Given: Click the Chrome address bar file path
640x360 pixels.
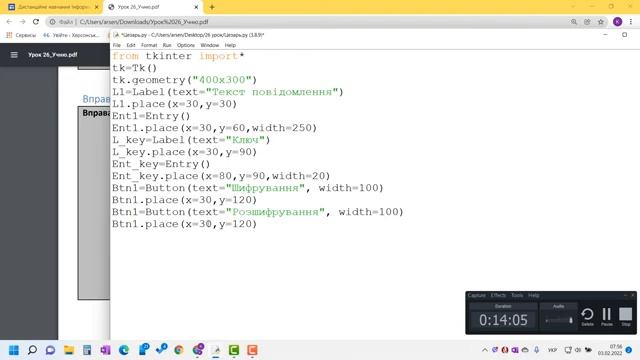Looking at the screenshot, I should [144, 22].
